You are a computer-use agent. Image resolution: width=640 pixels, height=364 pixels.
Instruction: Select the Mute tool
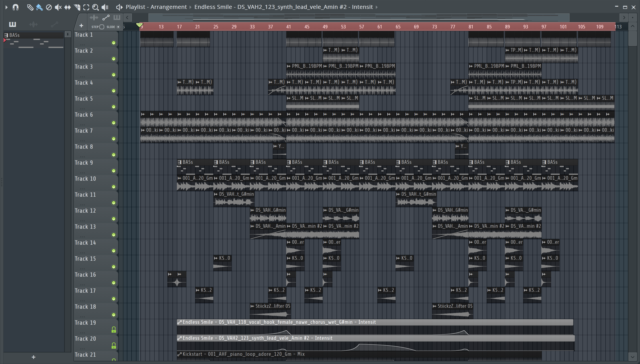58,7
